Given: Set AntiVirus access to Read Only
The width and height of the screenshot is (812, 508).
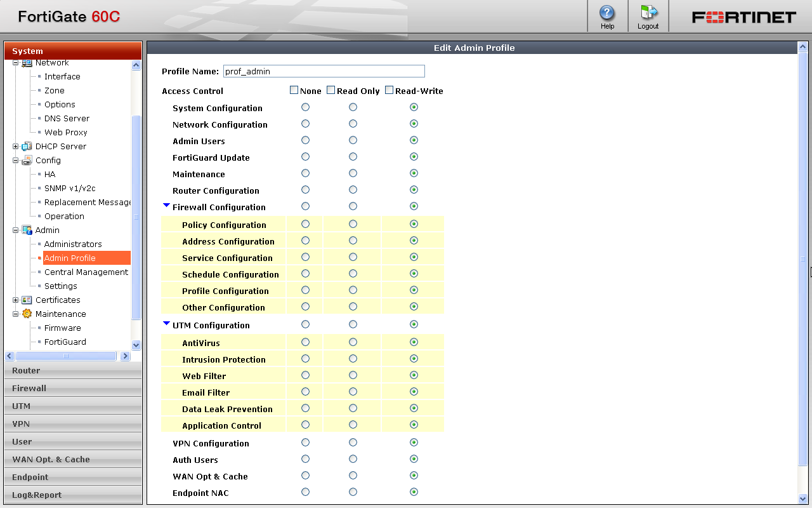Looking at the screenshot, I should [x=353, y=342].
